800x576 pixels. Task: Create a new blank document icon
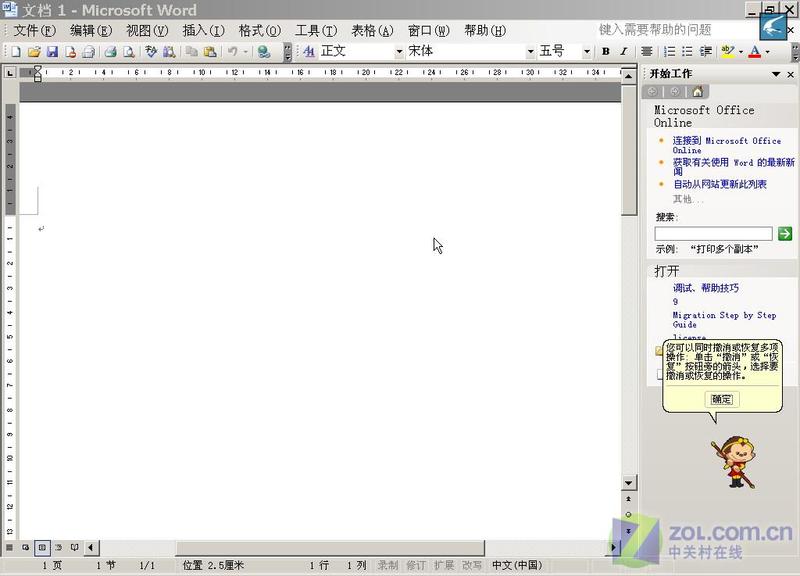(16, 52)
